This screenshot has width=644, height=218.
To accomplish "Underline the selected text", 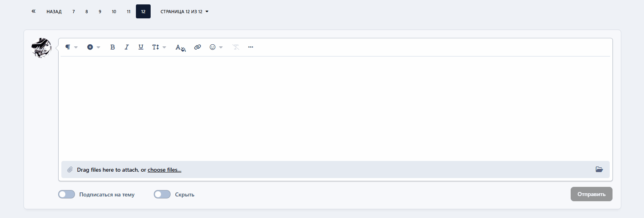I will tap(141, 47).
